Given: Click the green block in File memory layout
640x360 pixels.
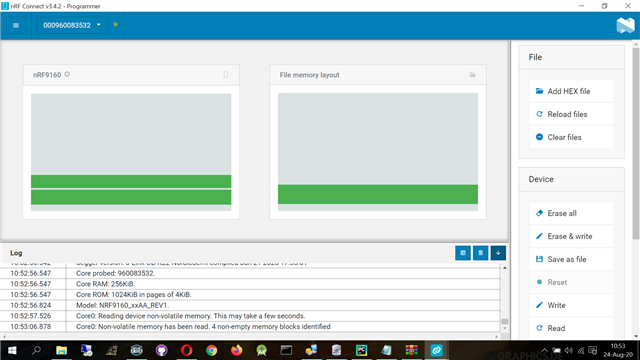Looking at the screenshot, I should tap(378, 194).
